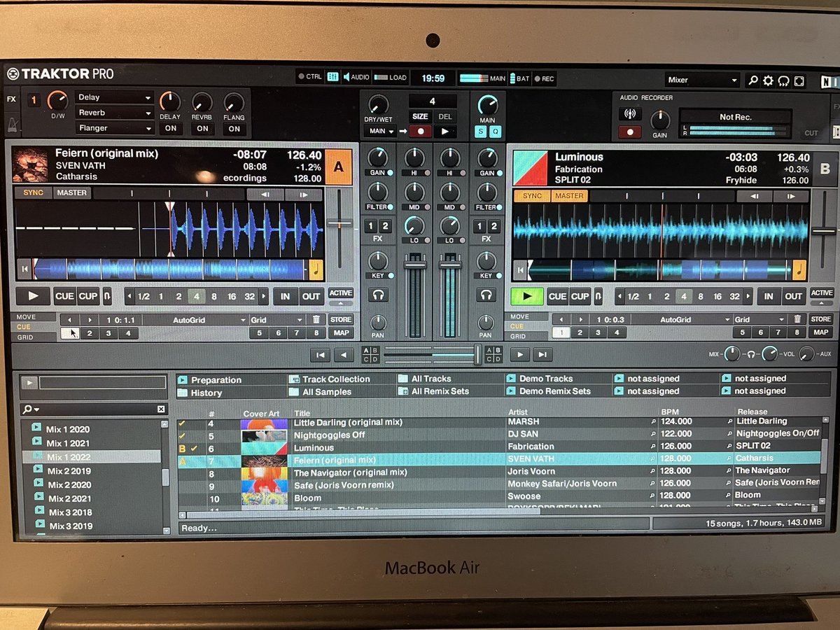Toggle MASTER on Deck B
840x630 pixels.
click(x=569, y=196)
